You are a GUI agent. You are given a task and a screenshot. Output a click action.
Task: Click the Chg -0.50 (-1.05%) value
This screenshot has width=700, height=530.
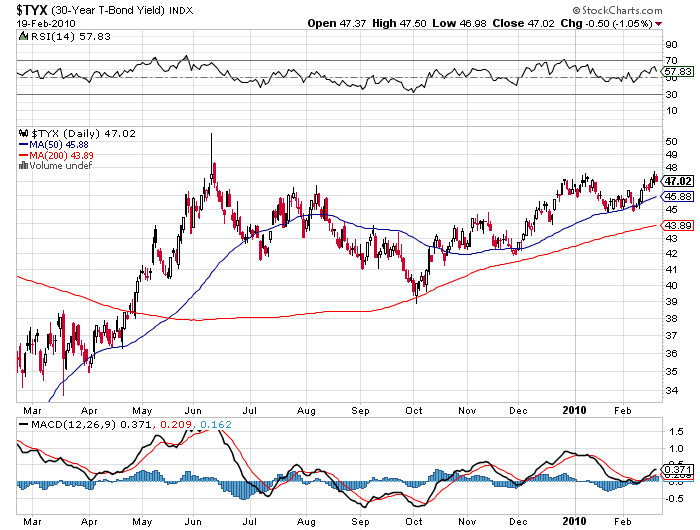606,23
